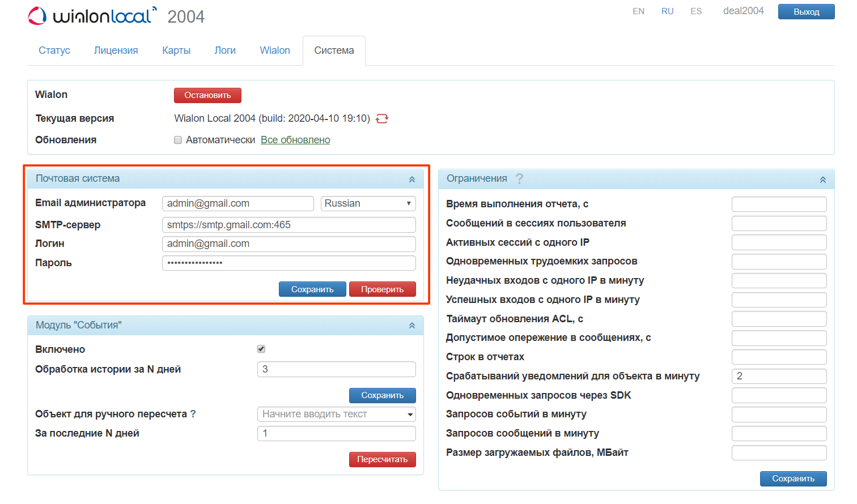Click the red version refresh icon
Screen dimensions: 857x504
381,118
